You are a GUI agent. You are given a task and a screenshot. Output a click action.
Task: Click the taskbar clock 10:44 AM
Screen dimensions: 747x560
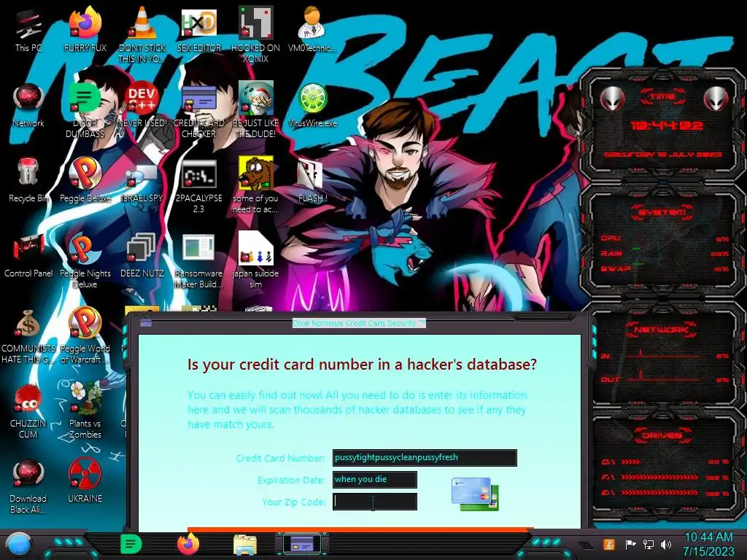pyautogui.click(x=708, y=537)
